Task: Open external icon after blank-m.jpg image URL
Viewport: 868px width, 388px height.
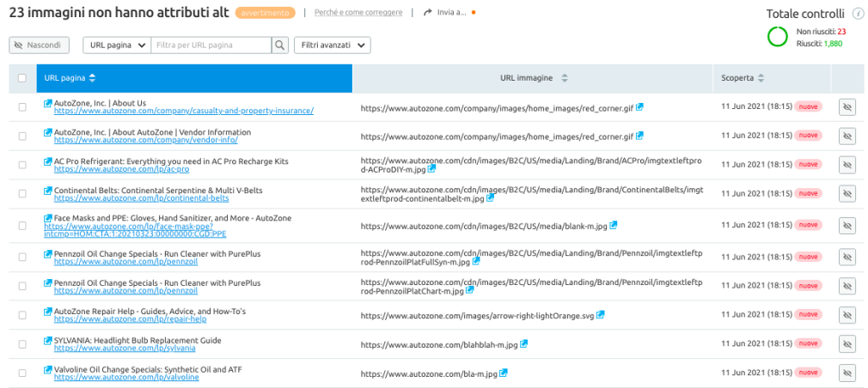Action: [x=613, y=226]
